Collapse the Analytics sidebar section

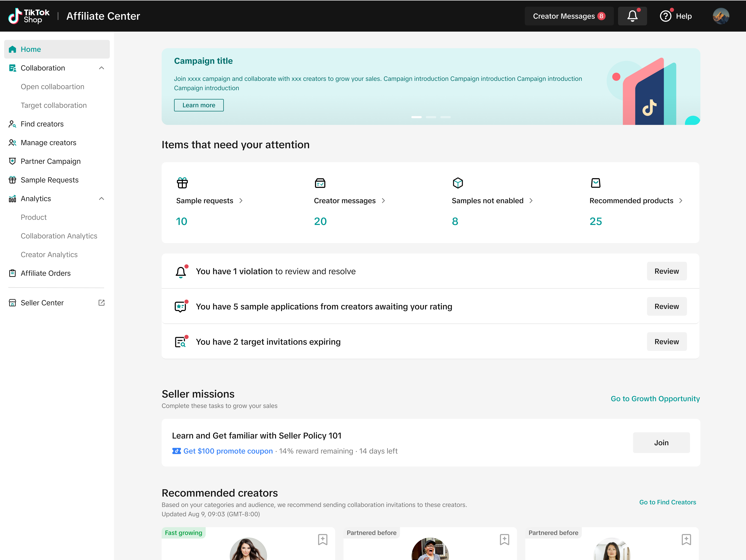coord(102,199)
